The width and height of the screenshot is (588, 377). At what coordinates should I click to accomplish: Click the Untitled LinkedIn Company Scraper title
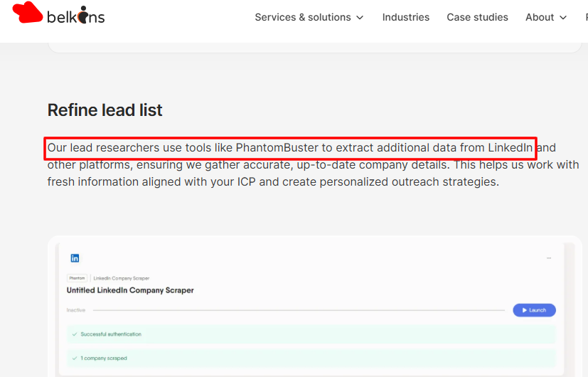click(x=130, y=290)
